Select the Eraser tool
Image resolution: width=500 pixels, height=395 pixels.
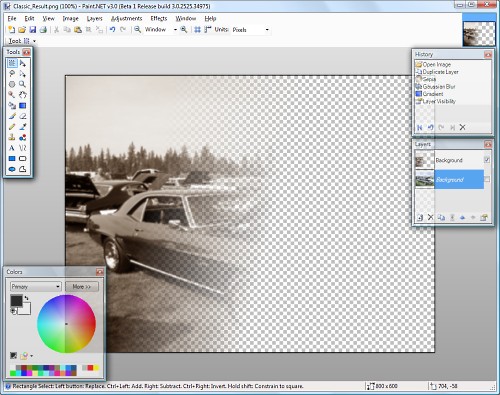point(23,116)
